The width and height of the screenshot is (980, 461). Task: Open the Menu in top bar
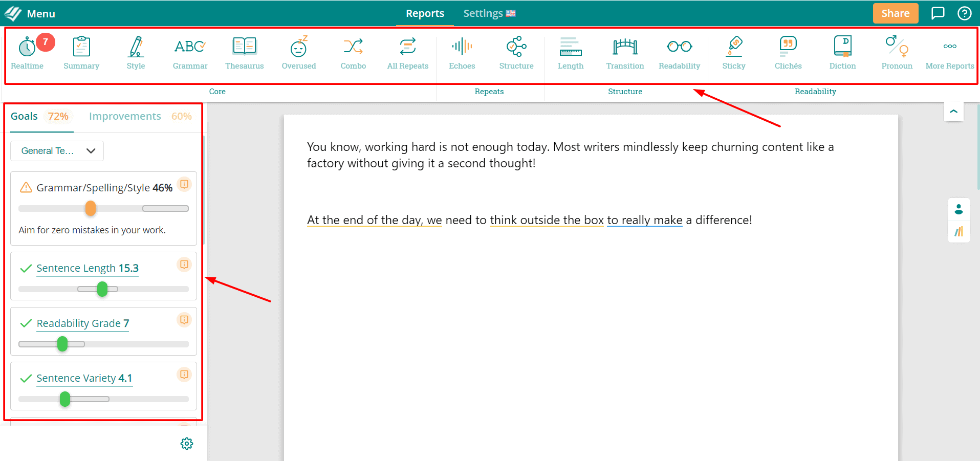tap(30, 13)
